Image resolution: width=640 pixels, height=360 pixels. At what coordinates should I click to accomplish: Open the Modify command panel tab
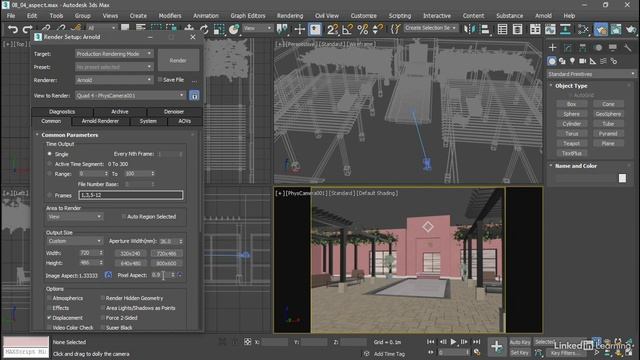click(x=568, y=48)
